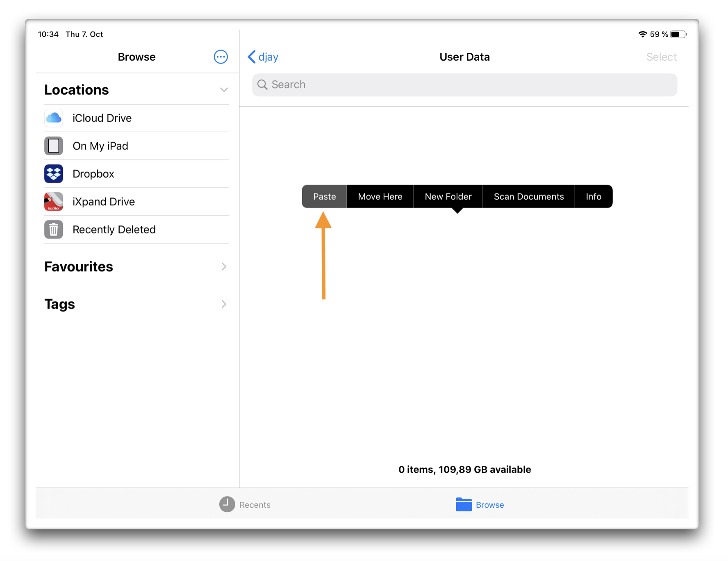Open the iXpand Drive location

coord(103,201)
